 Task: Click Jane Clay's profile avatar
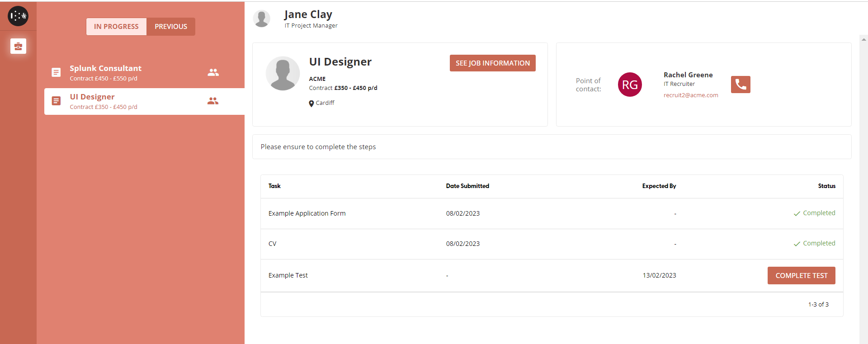point(261,19)
